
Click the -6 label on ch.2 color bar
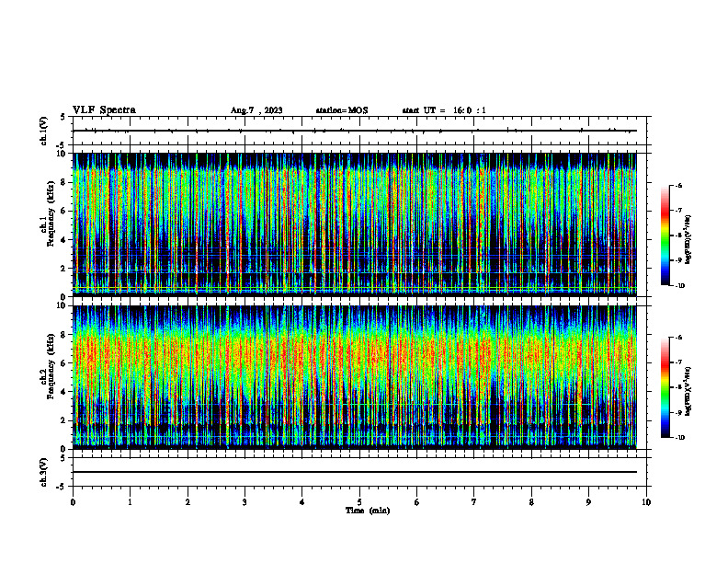pos(678,338)
